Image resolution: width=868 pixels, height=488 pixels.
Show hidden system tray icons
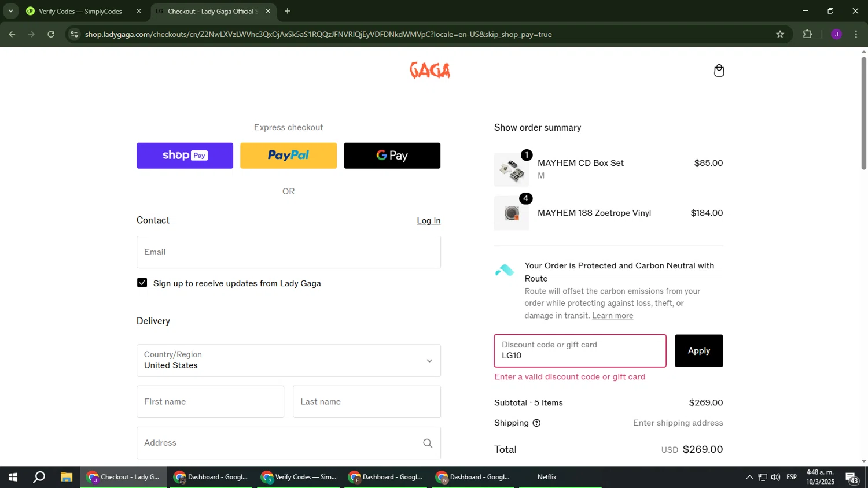point(749,477)
